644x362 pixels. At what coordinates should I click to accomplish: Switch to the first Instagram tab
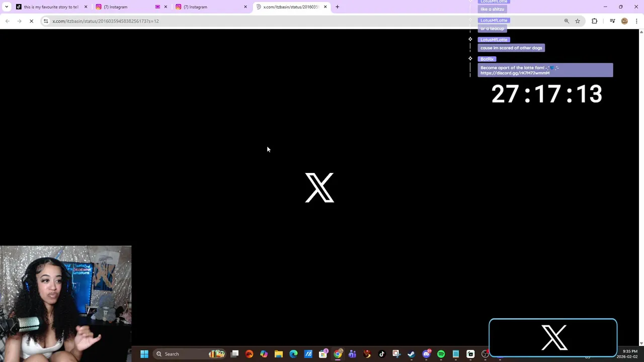click(126, 7)
